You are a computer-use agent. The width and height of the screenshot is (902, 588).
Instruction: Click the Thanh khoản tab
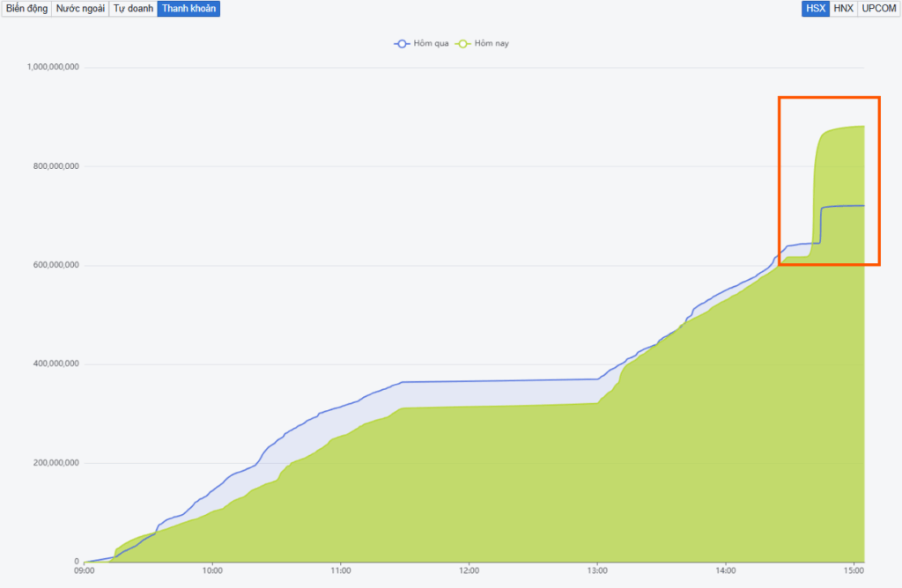[189, 9]
